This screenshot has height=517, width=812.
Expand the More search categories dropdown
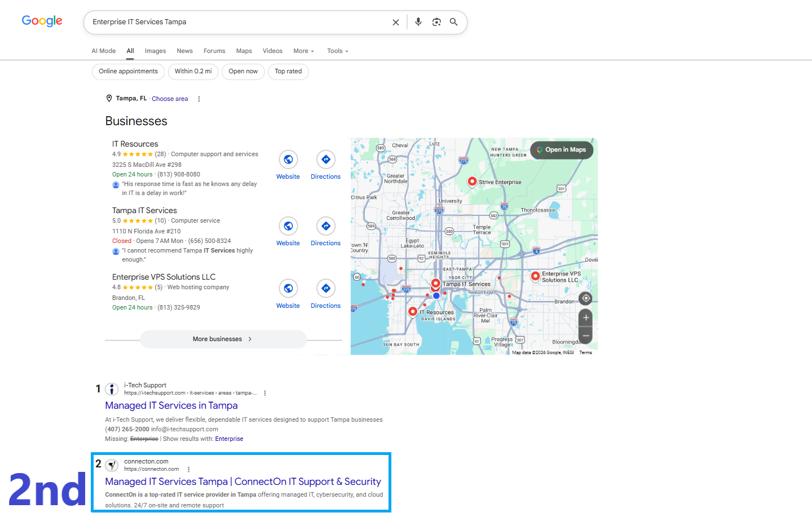click(x=303, y=51)
